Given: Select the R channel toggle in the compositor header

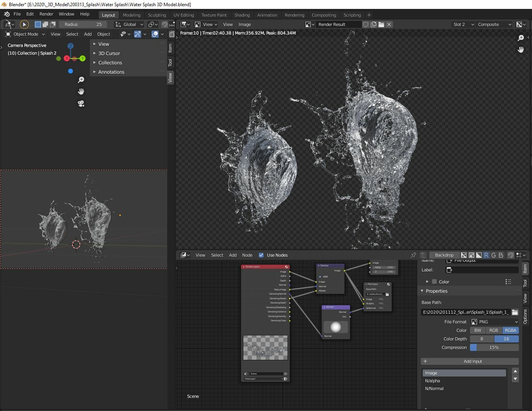Looking at the screenshot, I should pos(486,255).
